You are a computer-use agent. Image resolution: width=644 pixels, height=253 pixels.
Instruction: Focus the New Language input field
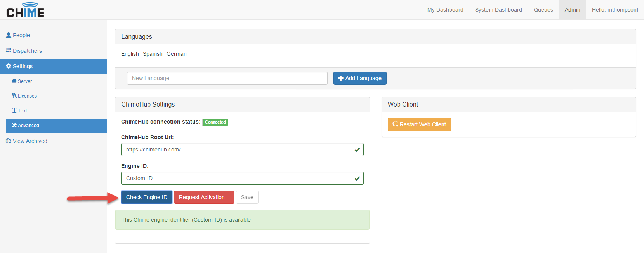click(x=227, y=78)
